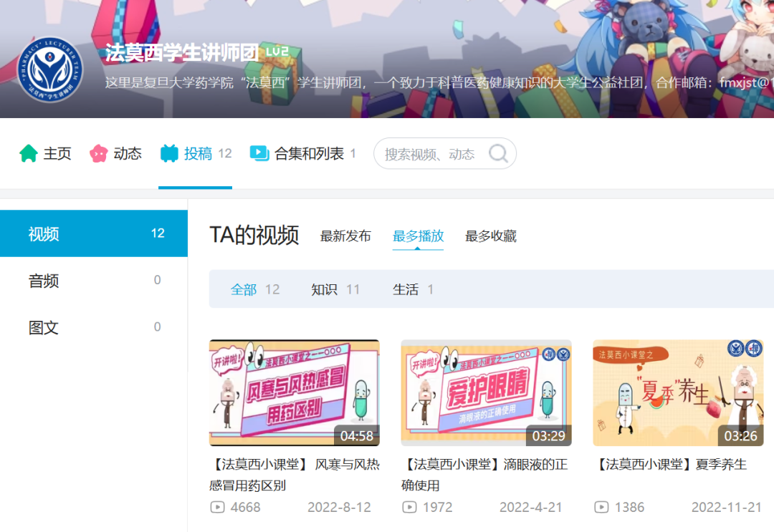
Task: Click the pink 动态 icon
Action: [99, 153]
